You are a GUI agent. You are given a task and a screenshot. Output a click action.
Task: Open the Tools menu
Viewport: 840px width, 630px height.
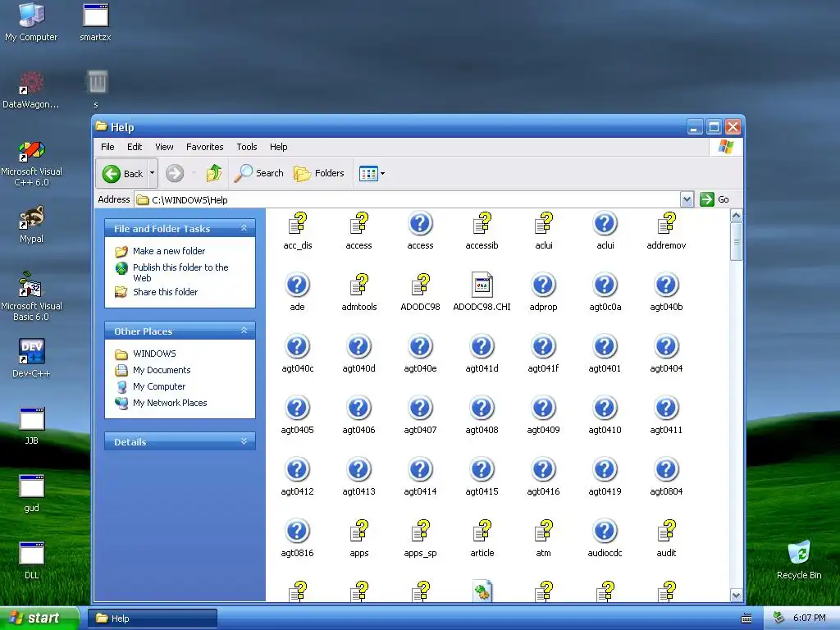[x=246, y=147]
